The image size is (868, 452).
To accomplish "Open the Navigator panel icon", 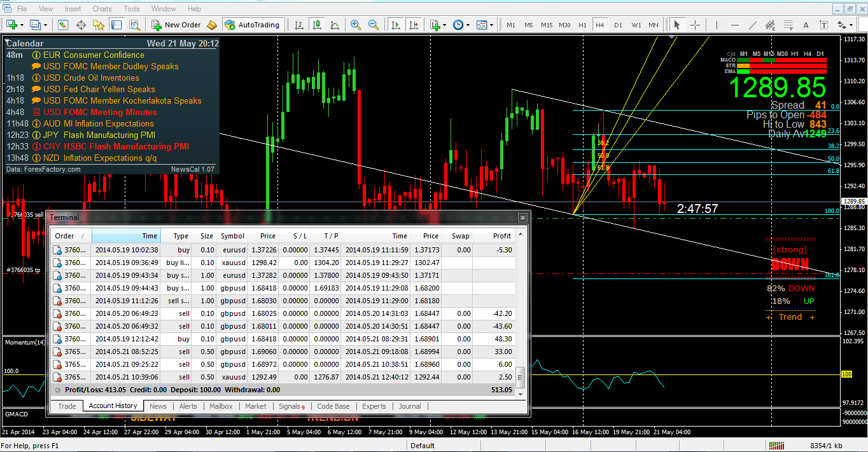I will [x=99, y=25].
